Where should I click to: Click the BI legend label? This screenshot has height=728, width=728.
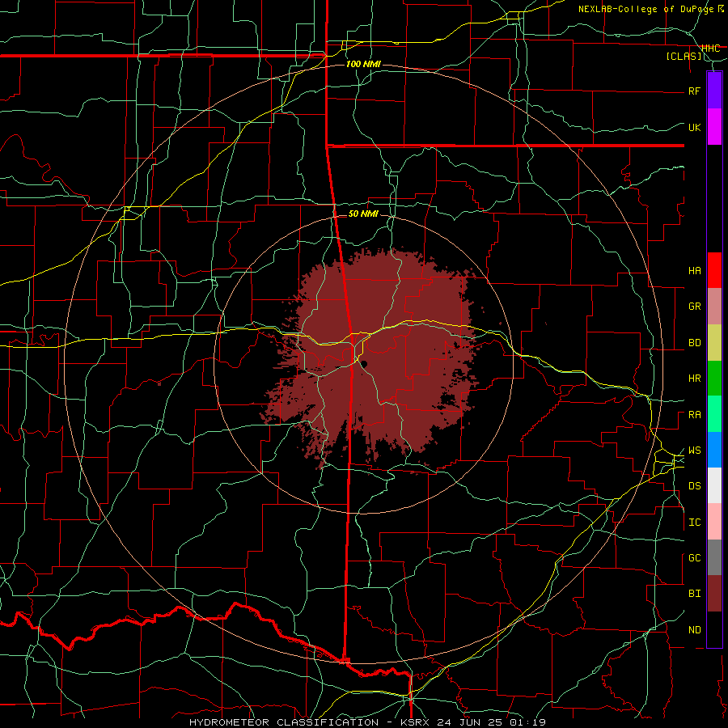pyautogui.click(x=694, y=594)
